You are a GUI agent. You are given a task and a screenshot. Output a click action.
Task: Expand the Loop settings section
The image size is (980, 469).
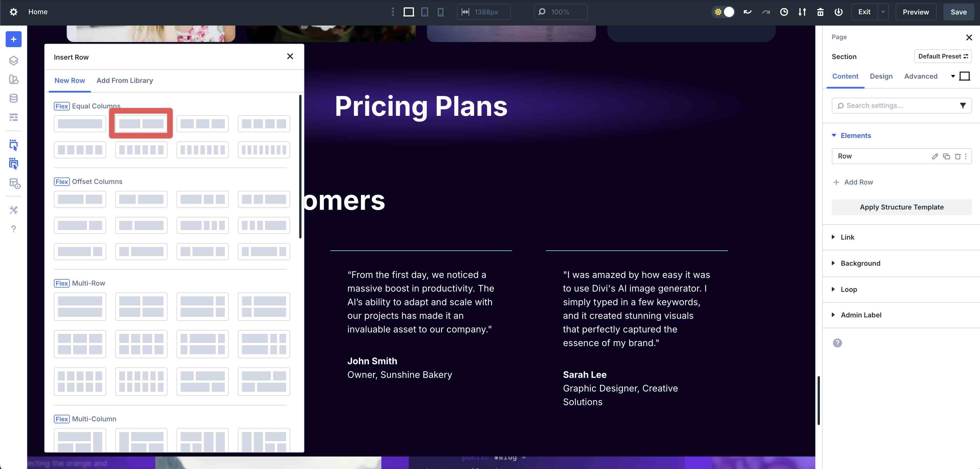(849, 289)
